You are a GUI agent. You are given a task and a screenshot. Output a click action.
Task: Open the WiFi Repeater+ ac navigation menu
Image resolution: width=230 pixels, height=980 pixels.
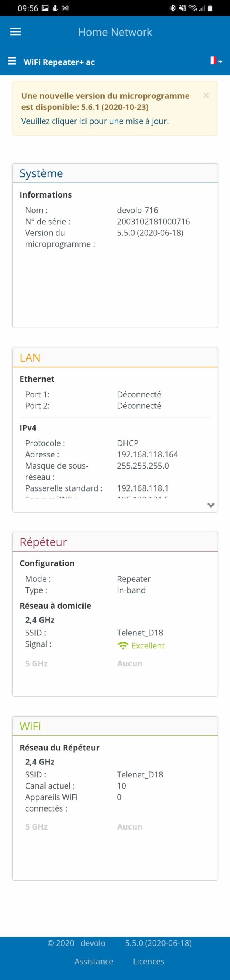(x=12, y=61)
